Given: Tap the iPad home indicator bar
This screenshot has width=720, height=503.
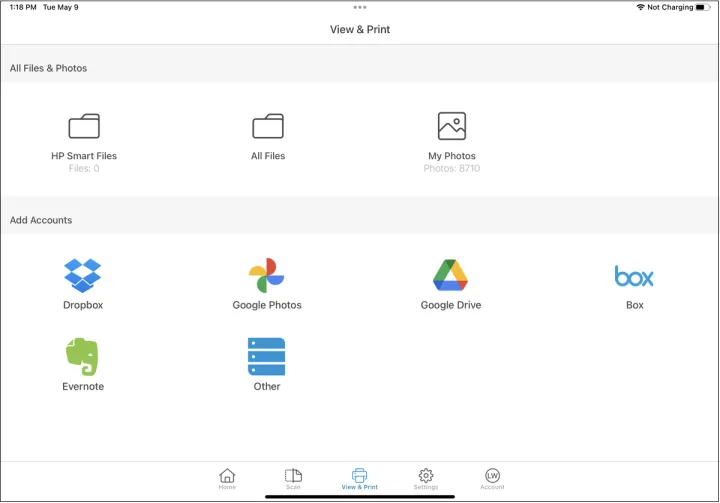Looking at the screenshot, I should [360, 496].
